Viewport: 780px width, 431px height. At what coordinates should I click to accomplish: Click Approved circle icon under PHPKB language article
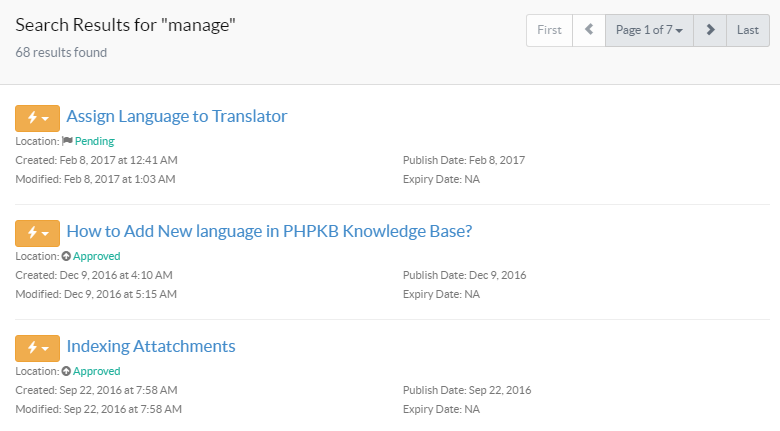[67, 256]
